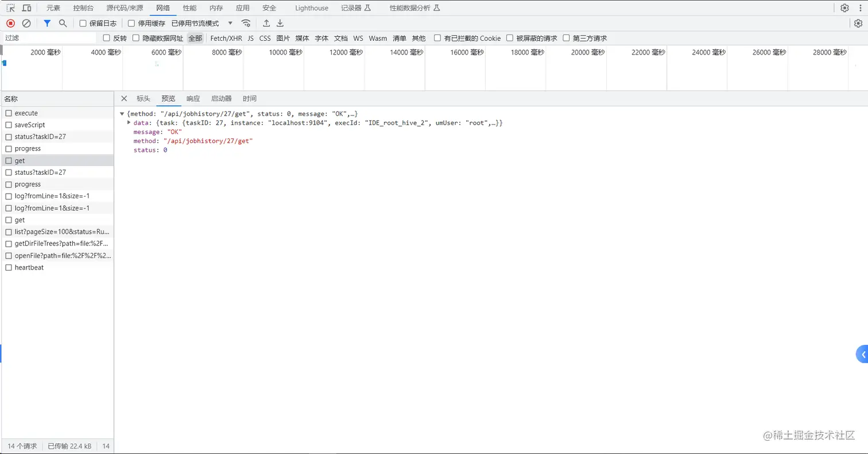Image resolution: width=868 pixels, height=454 pixels.
Task: Enable blocked requests checkbox
Action: pos(510,38)
